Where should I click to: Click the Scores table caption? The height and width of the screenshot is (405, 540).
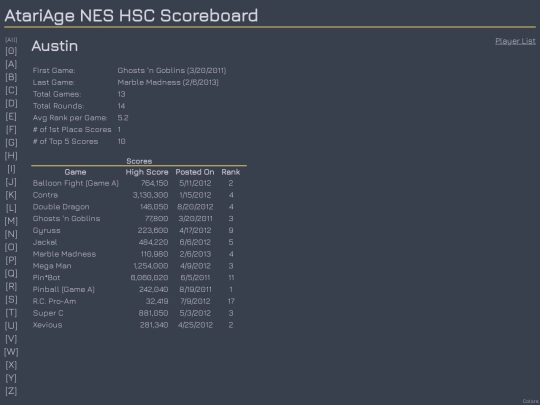tap(139, 161)
